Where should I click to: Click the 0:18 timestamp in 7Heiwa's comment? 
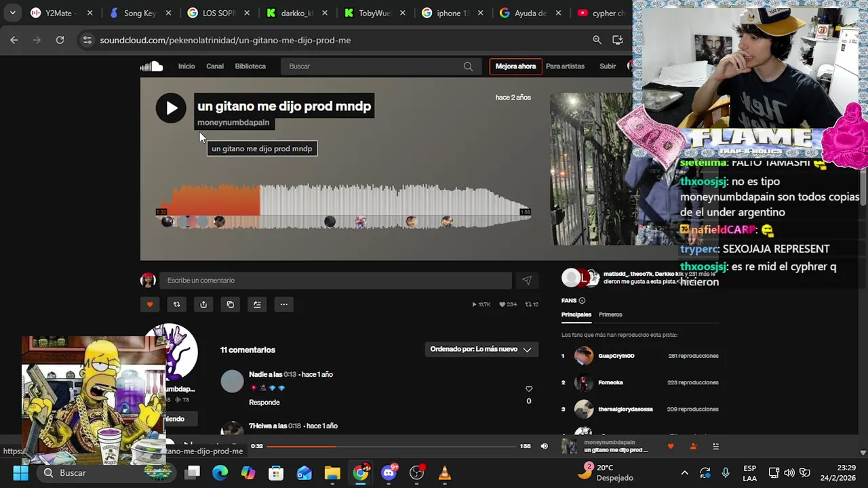[294, 426]
